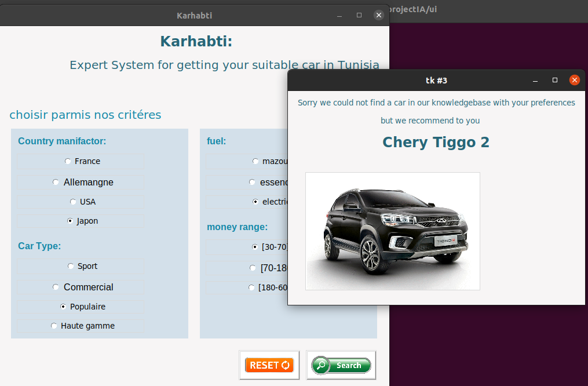Click the projectIA/ui title of the background window
This screenshot has width=588, height=386.
[413, 9]
